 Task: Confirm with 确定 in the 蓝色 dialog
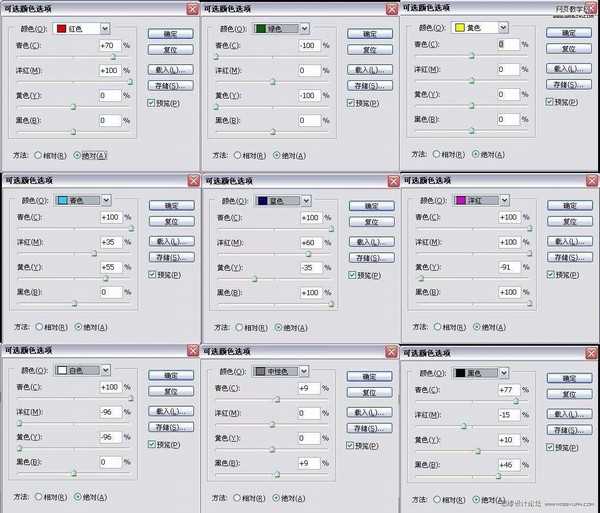[372, 206]
